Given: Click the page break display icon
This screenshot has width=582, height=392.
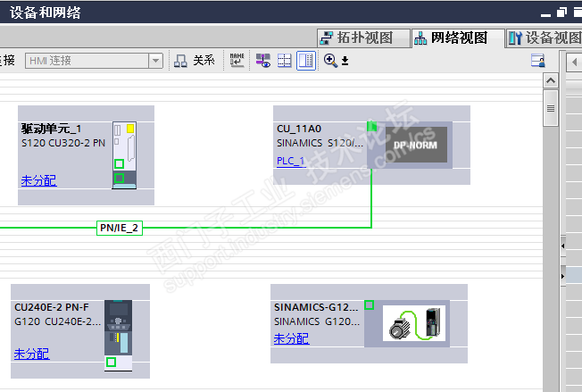Looking at the screenshot, I should pyautogui.click(x=285, y=61).
